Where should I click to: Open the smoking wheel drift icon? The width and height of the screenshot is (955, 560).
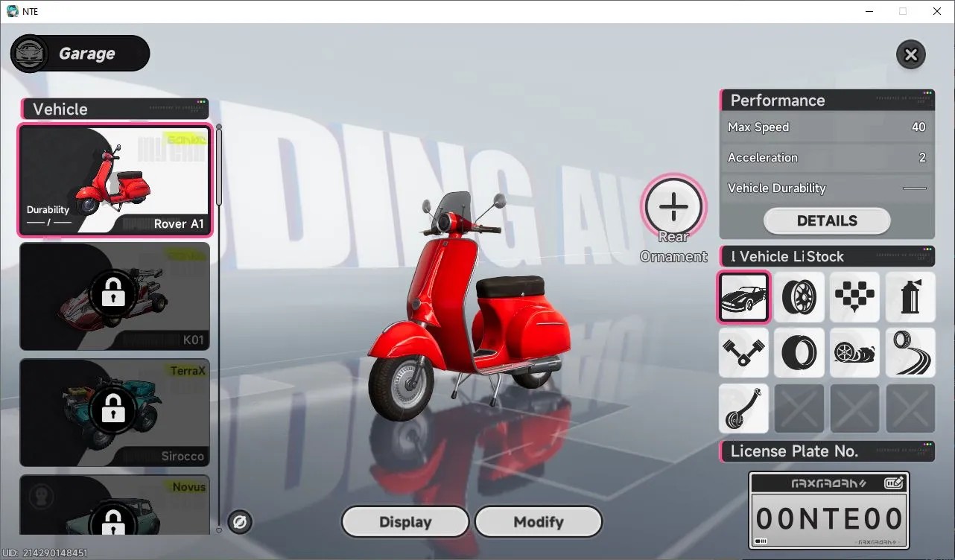[855, 352]
